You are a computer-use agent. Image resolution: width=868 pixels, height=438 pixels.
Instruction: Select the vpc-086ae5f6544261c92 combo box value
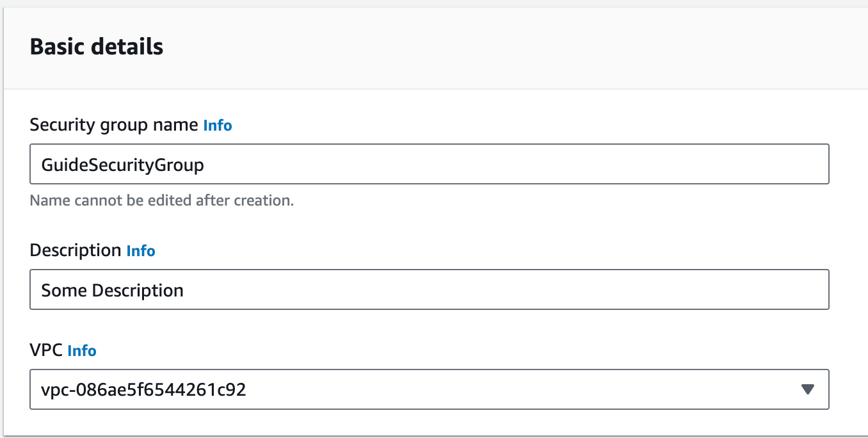[144, 389]
